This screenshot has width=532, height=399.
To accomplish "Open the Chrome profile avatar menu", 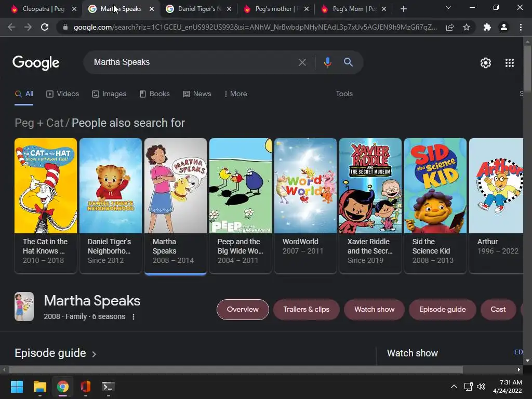I will (x=504, y=27).
